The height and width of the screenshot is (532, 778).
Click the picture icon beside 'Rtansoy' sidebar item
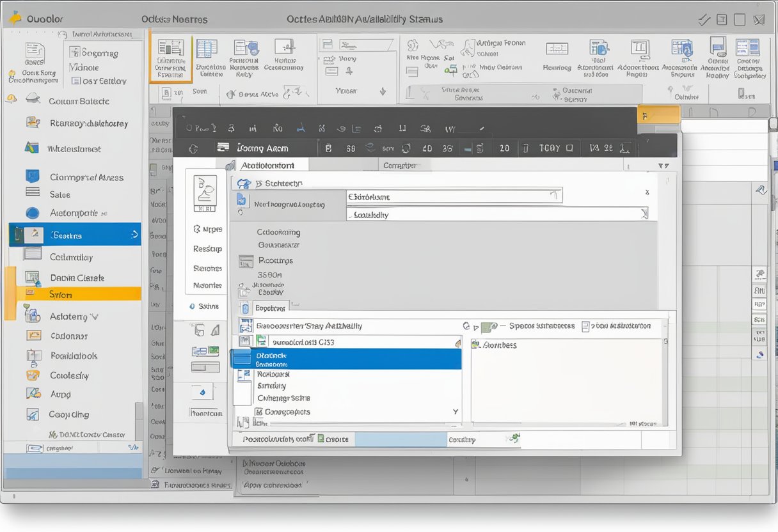tap(33, 123)
